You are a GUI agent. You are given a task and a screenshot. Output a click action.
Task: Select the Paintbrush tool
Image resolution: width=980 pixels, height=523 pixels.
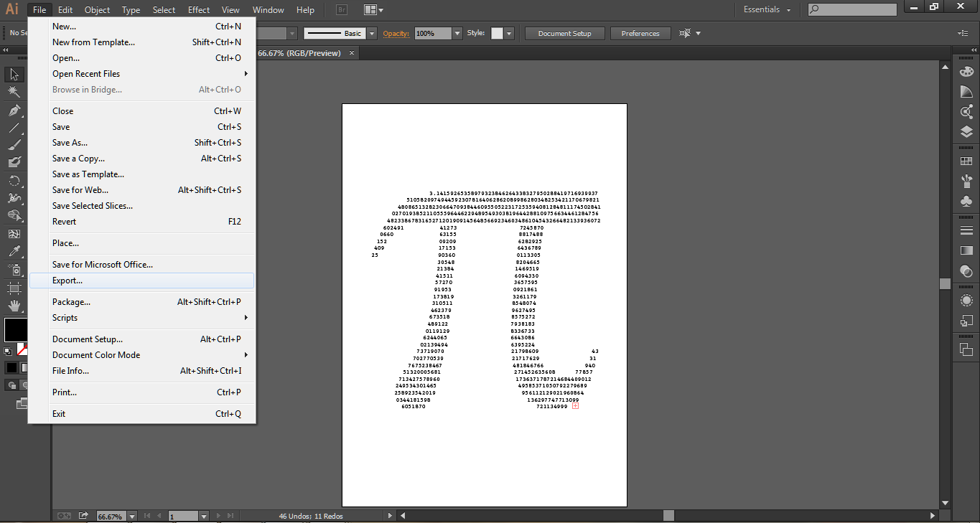[x=14, y=145]
